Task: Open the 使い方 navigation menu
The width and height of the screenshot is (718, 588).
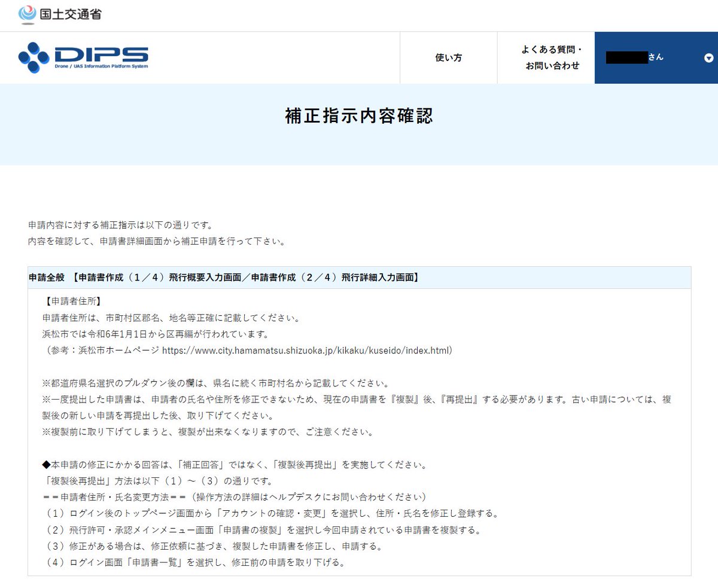Action: click(x=448, y=57)
